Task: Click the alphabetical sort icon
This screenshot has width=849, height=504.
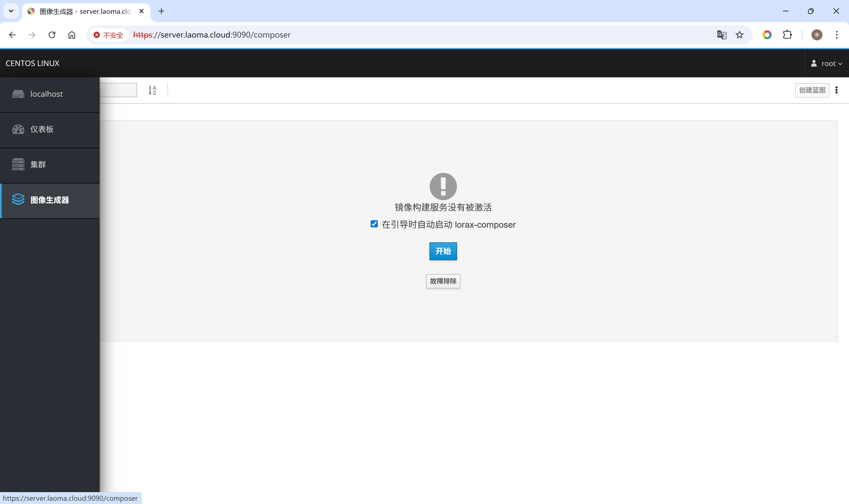Action: point(152,90)
